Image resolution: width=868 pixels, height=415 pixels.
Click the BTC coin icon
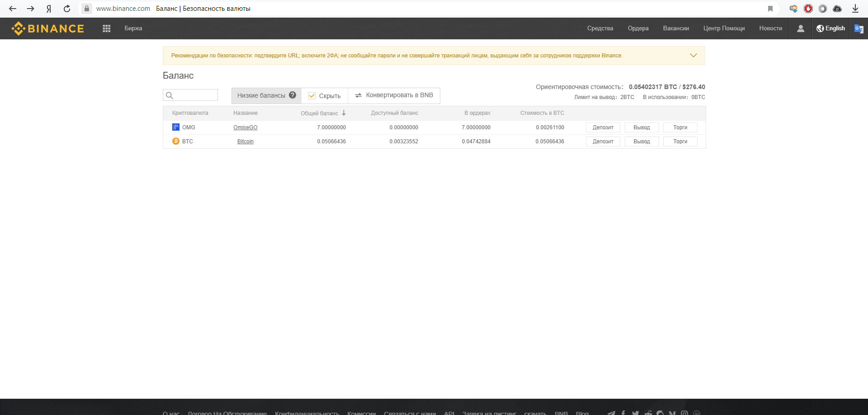(x=176, y=141)
